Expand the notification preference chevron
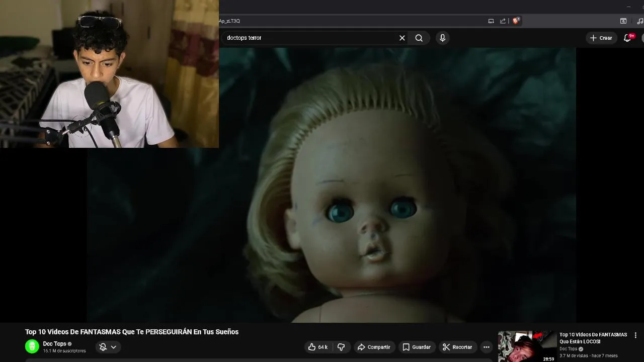The image size is (644, 362). point(114,347)
